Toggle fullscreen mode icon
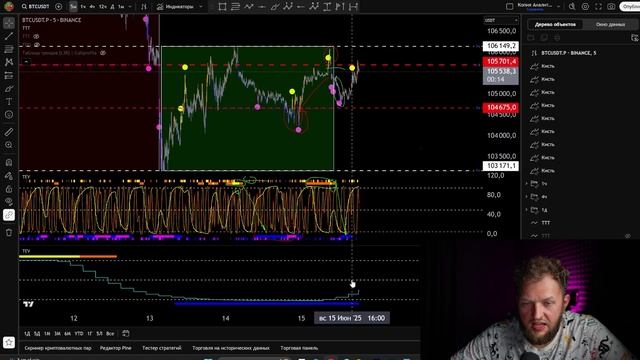The image size is (640, 360). pyautogui.click(x=598, y=7)
